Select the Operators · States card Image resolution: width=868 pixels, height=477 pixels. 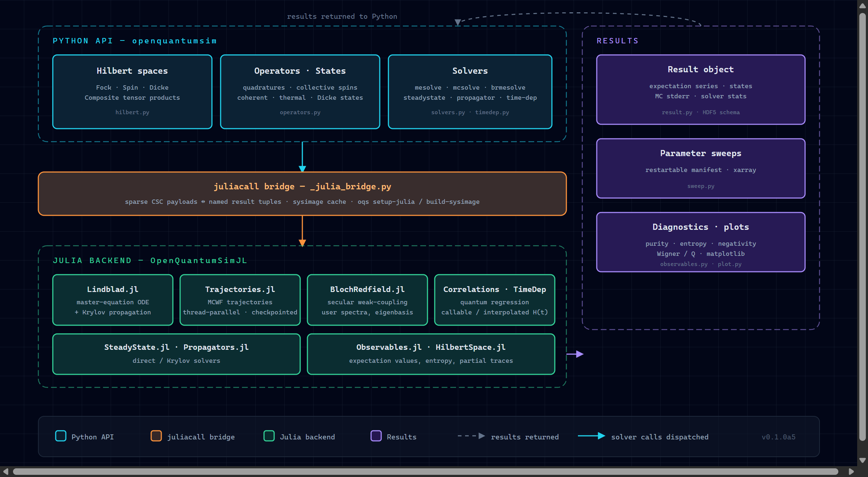(x=300, y=92)
